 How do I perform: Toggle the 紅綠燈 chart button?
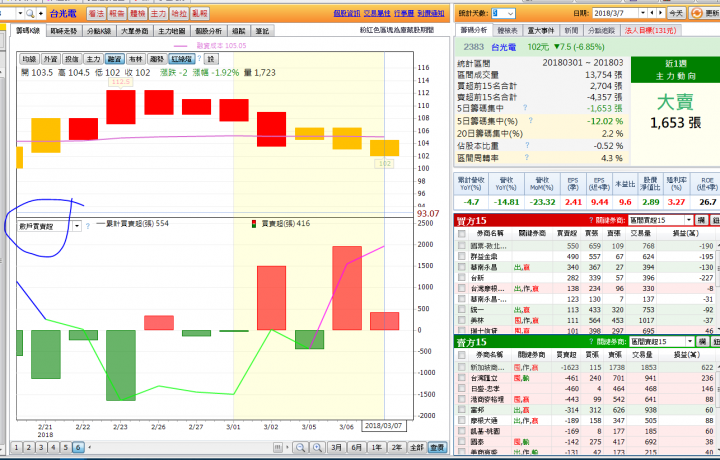coord(182,59)
